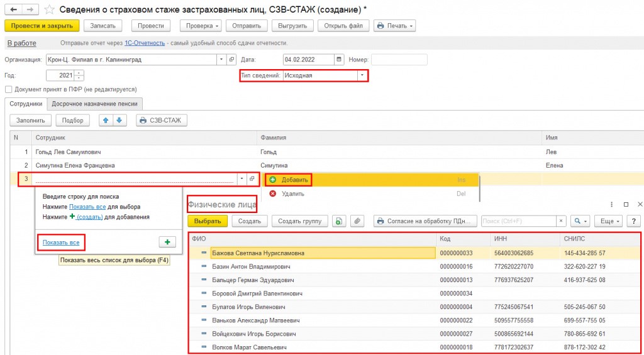Expand employee dropdown in row 3

242,179
